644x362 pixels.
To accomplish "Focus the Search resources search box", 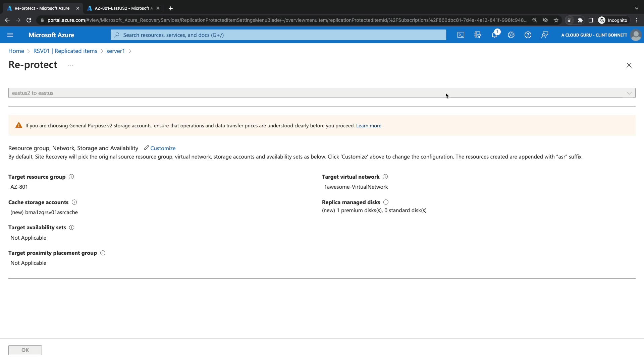I will pyautogui.click(x=278, y=35).
